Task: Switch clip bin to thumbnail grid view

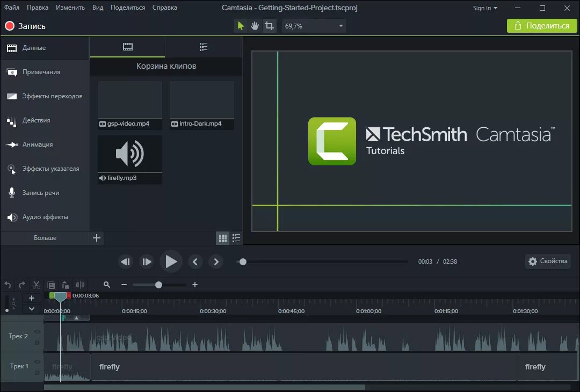Action: pyautogui.click(x=223, y=238)
